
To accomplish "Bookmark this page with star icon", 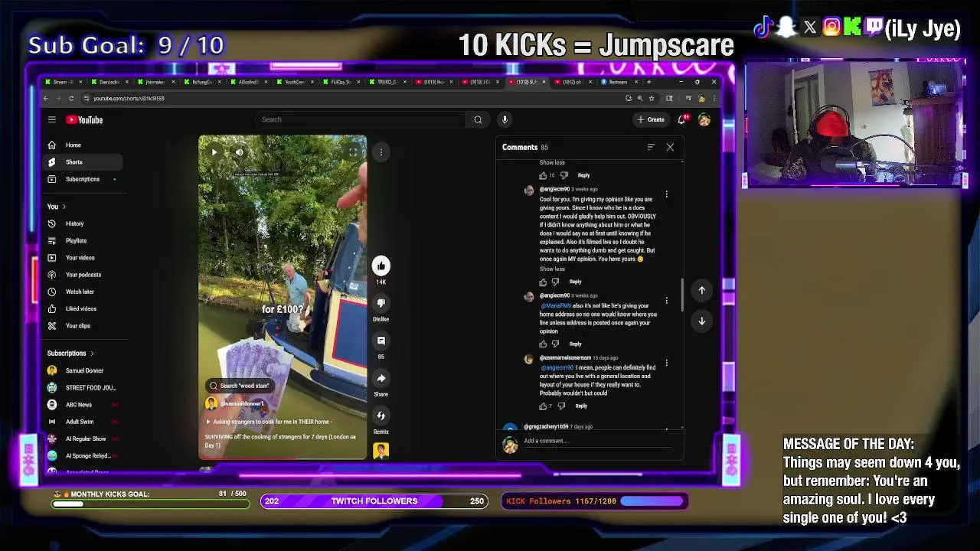I will point(652,98).
